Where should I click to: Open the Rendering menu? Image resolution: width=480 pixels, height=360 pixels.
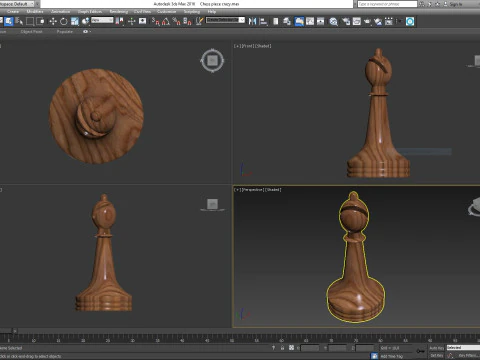(x=119, y=11)
